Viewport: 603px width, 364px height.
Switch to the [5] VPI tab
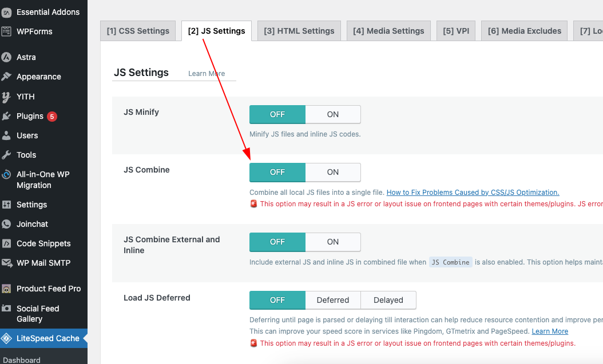pos(456,31)
